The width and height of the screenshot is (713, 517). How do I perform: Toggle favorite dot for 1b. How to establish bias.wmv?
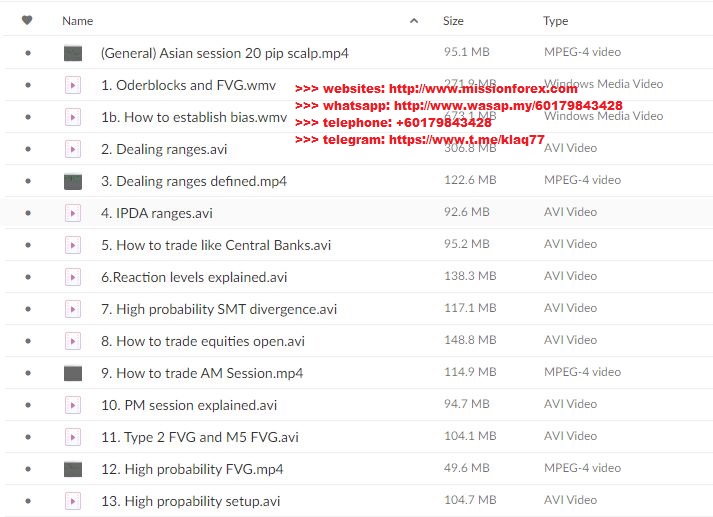point(28,117)
